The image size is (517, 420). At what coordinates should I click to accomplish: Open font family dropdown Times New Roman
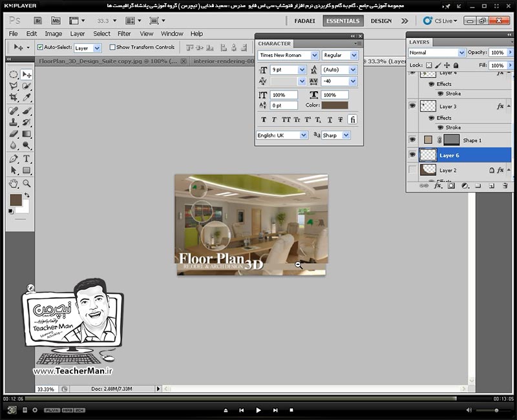tap(315, 56)
